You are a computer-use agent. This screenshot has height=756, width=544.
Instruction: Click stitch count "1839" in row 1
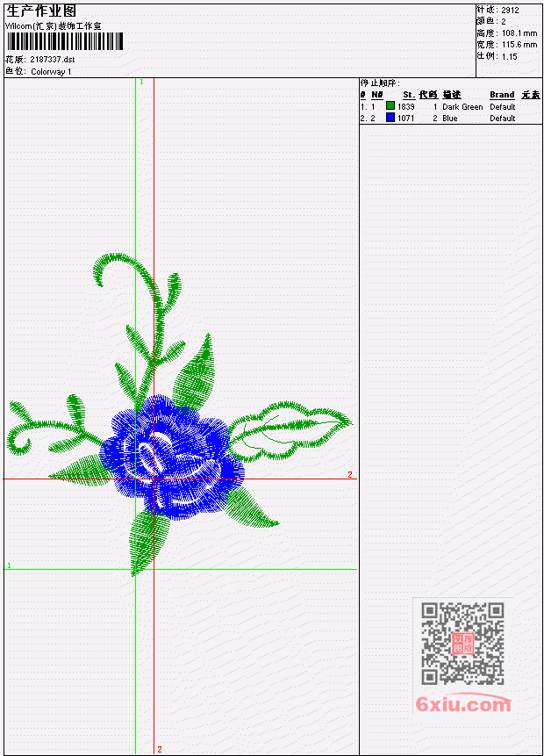click(x=405, y=106)
